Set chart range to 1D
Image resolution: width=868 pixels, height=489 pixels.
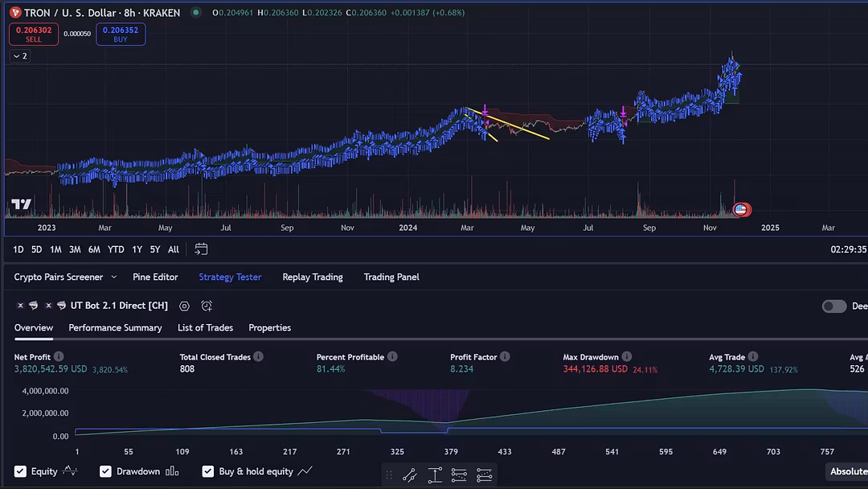tap(18, 250)
